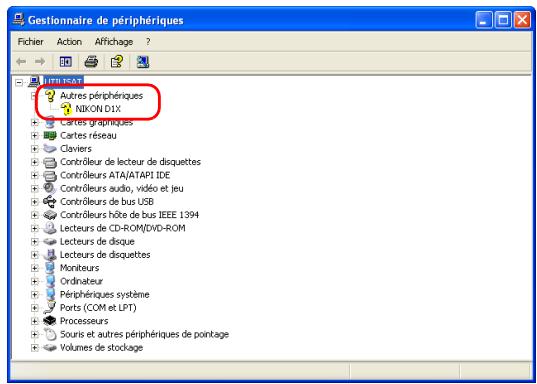Click the Lecteurs de disque drive icon

pos(50,241)
